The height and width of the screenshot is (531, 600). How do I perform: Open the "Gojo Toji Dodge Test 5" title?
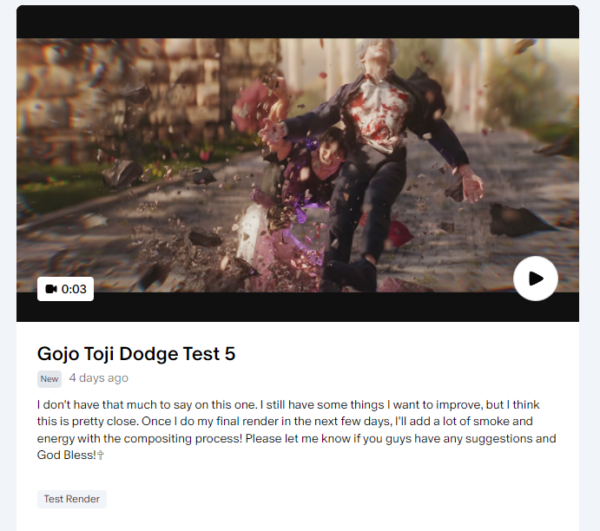point(136,353)
